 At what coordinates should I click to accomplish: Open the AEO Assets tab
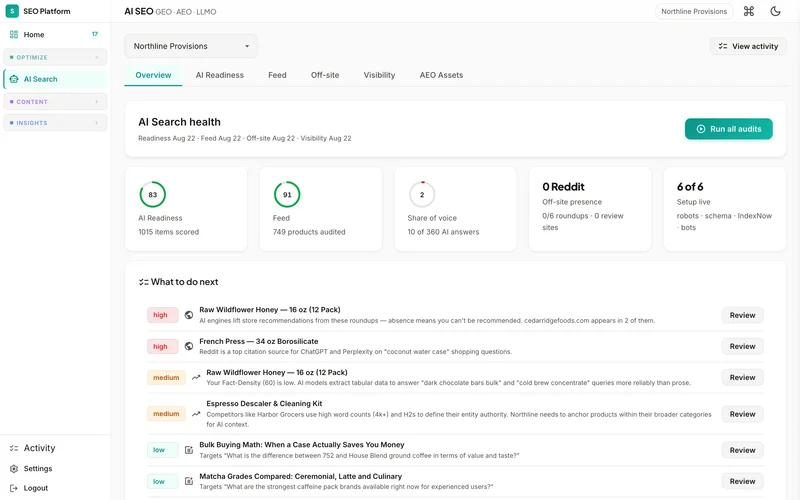tap(441, 75)
